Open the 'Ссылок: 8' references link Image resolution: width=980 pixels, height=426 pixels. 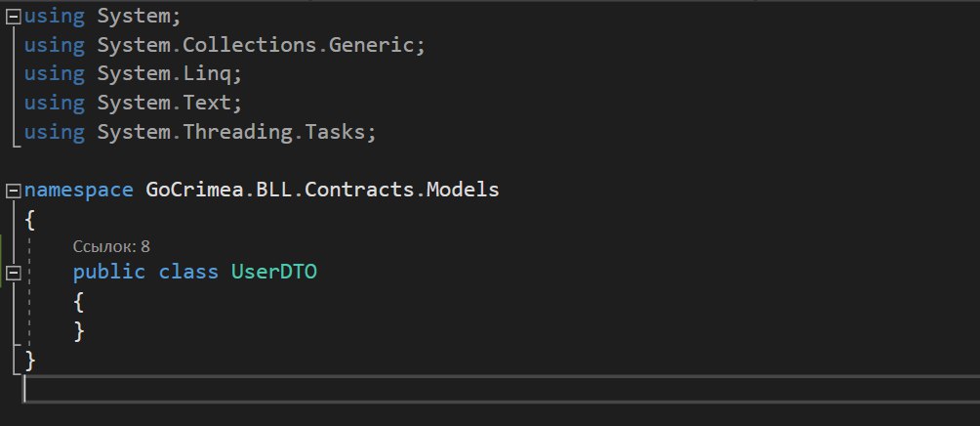click(x=111, y=246)
